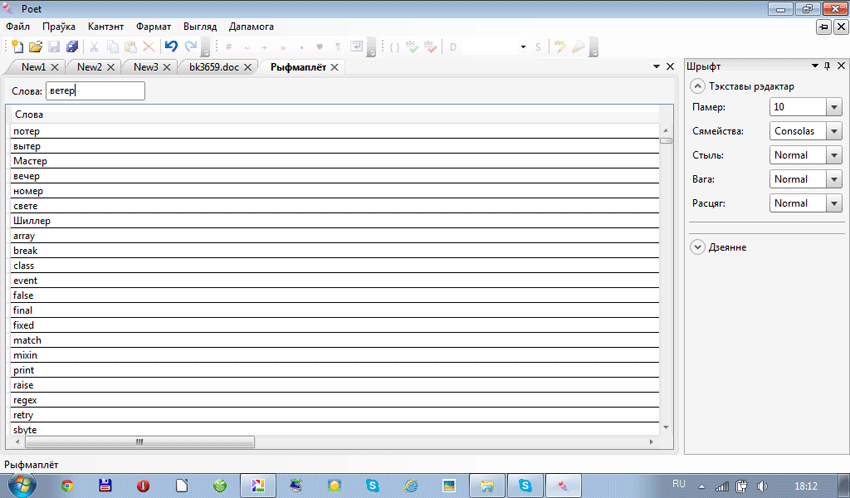
Task: Click the Undo arrow icon
Action: tap(171, 47)
